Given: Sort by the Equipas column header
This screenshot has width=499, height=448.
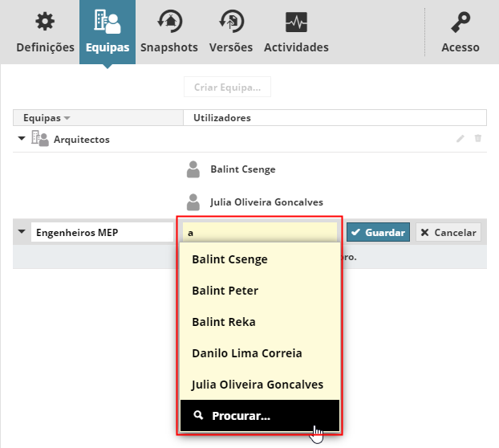Looking at the screenshot, I should pos(47,118).
